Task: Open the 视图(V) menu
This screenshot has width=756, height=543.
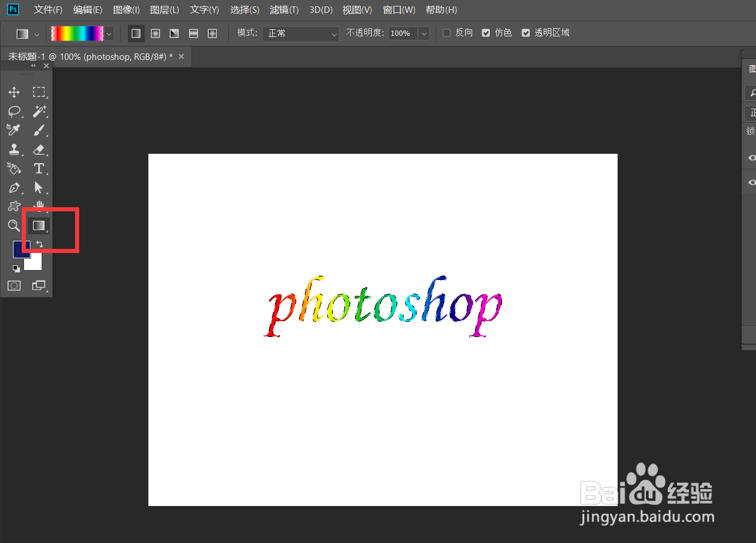Action: pyautogui.click(x=357, y=10)
